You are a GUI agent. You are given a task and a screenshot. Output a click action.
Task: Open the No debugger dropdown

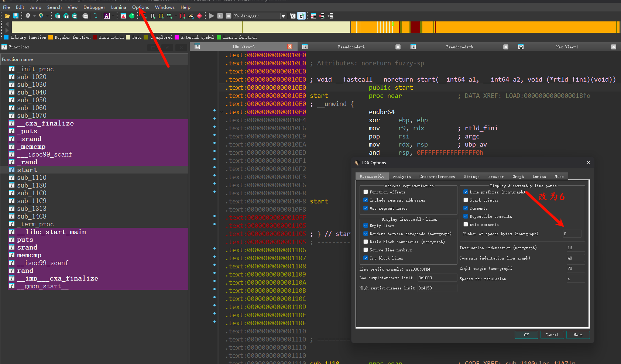point(283,16)
